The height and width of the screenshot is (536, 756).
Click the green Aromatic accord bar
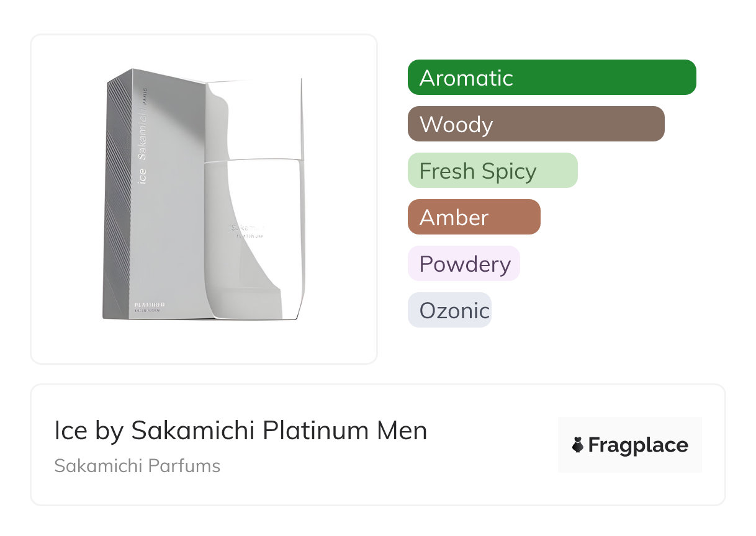pos(551,78)
